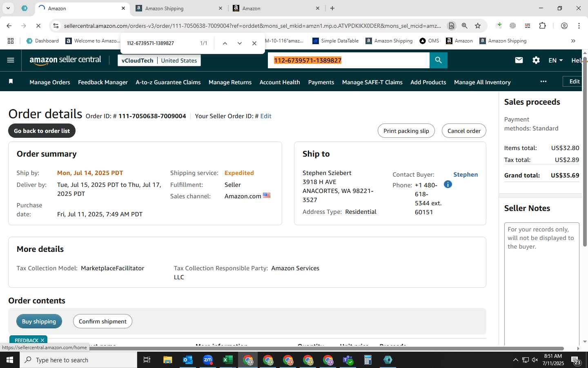Screen dimensions: 588x368
Task: Open the Seller Central messages envelope
Action: click(519, 60)
